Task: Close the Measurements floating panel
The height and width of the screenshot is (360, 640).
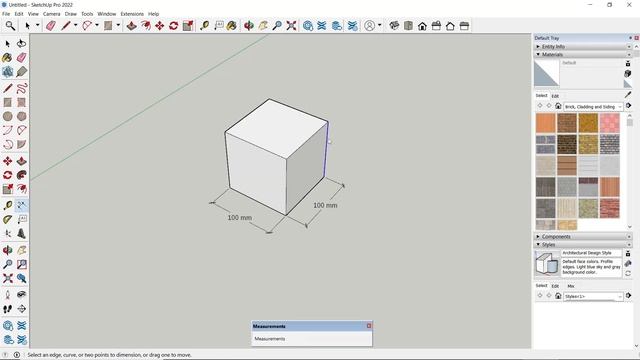Action: [369, 326]
